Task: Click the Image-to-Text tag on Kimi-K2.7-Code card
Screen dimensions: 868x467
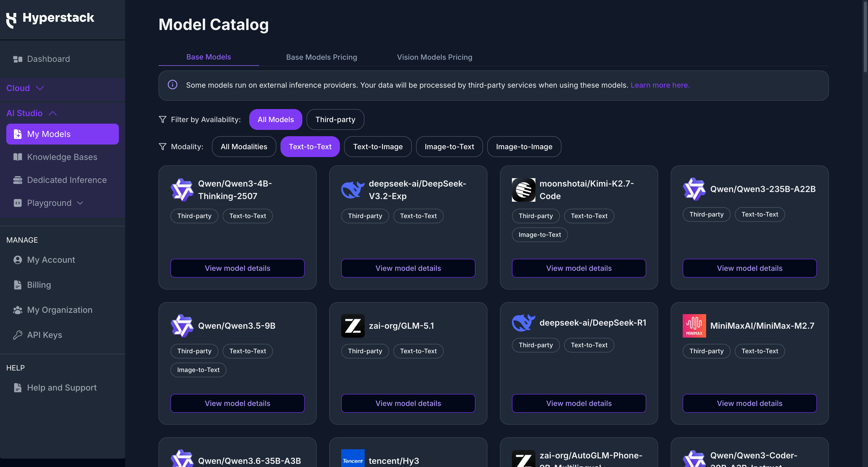Action: point(540,235)
